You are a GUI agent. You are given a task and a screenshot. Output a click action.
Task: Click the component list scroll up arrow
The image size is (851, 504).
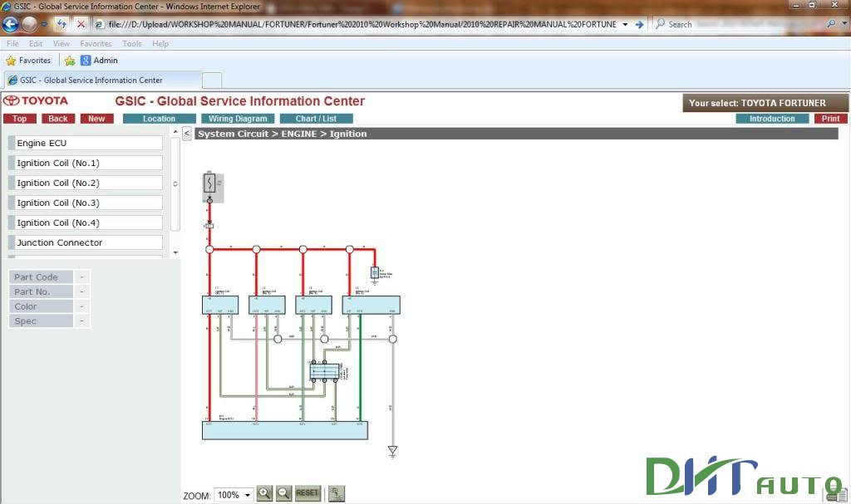(x=175, y=132)
